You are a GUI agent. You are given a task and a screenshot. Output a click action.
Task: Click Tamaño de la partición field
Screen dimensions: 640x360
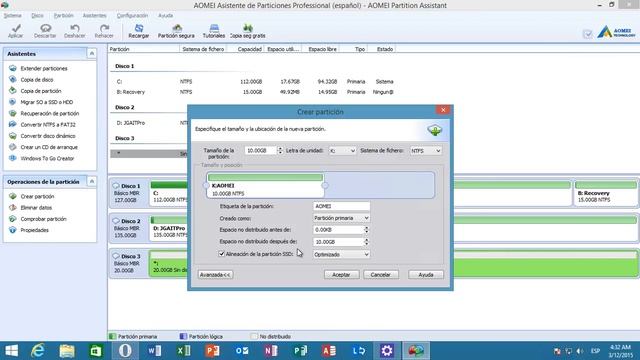click(x=261, y=151)
